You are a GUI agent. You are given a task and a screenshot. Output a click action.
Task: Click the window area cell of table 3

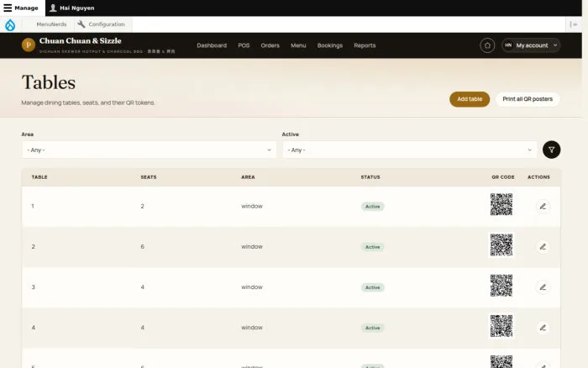pos(252,287)
